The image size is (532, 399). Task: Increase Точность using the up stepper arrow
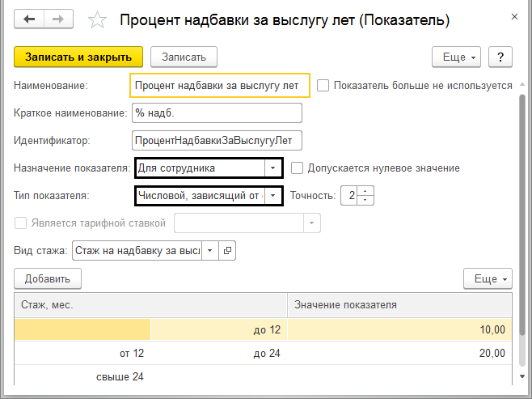[365, 191]
